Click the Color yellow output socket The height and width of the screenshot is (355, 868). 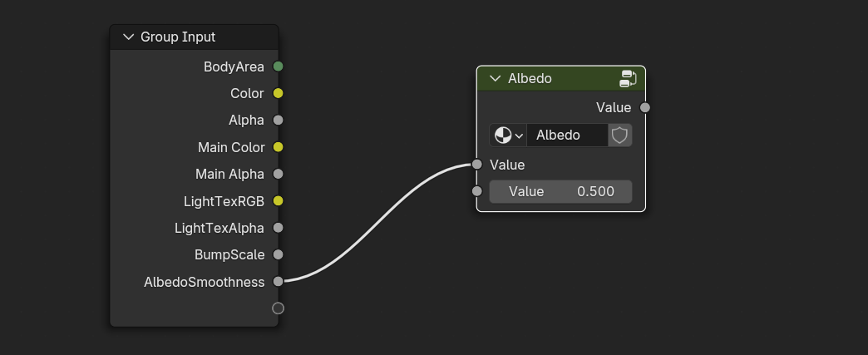279,93
